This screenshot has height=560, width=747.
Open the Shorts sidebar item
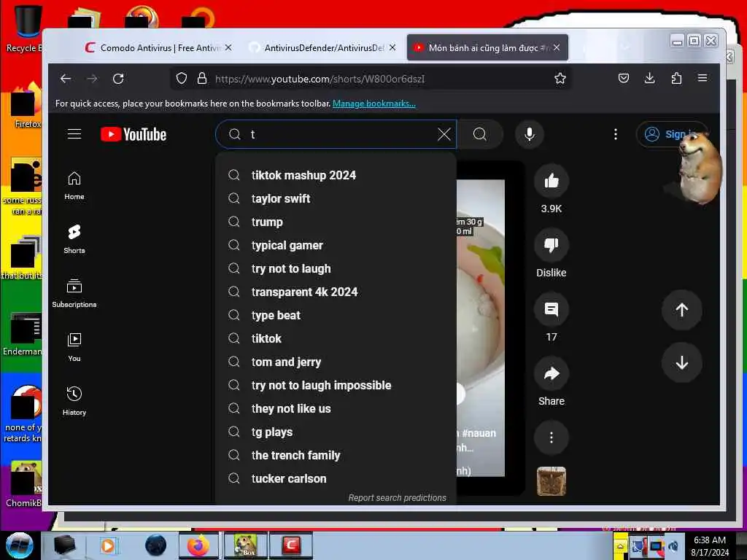[74, 239]
